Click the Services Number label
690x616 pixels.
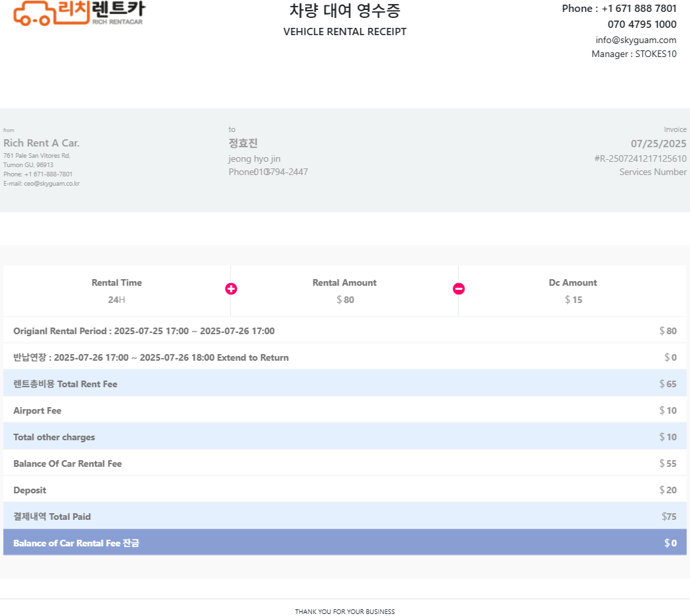(653, 172)
